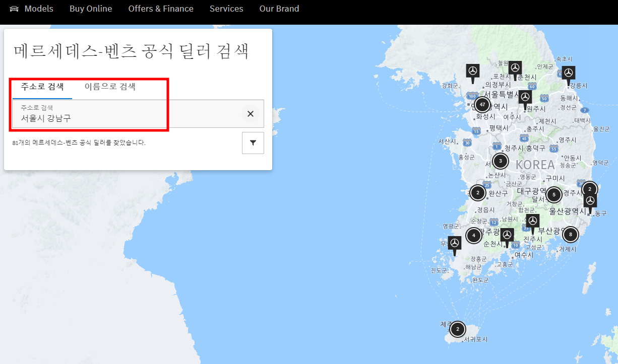The height and width of the screenshot is (364, 618).
Task: Select the Mercedes dealer pin near 강릉시
Action: [569, 72]
